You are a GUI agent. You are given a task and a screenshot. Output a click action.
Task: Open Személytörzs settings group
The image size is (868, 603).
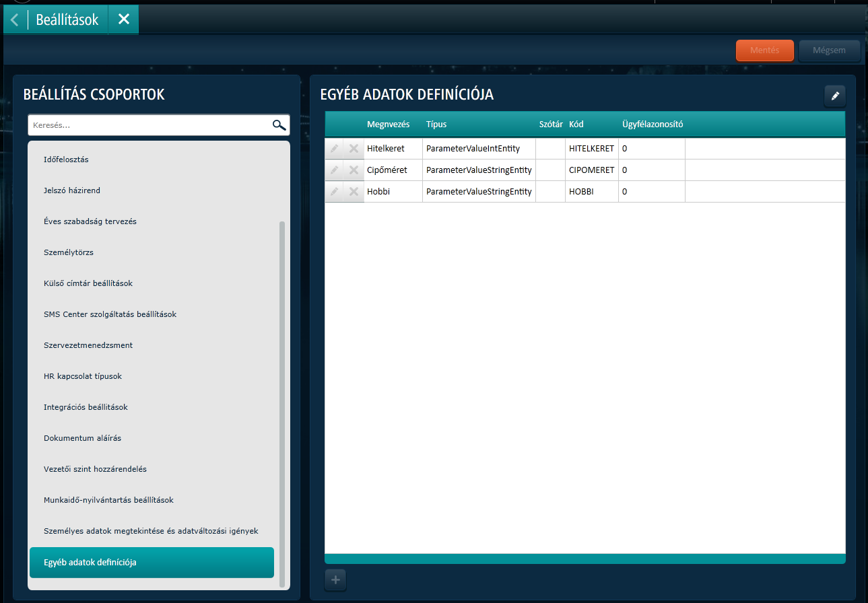coord(68,252)
